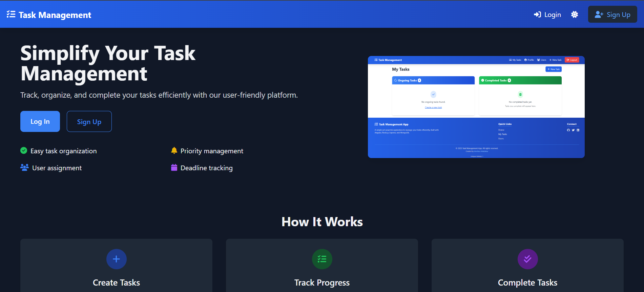Click the login arrow icon in navbar
The width and height of the screenshot is (644, 292).
coord(537,15)
